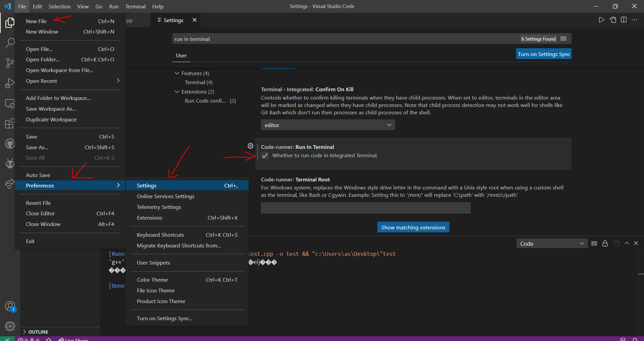Choose Color Theme submenu item

click(187, 280)
